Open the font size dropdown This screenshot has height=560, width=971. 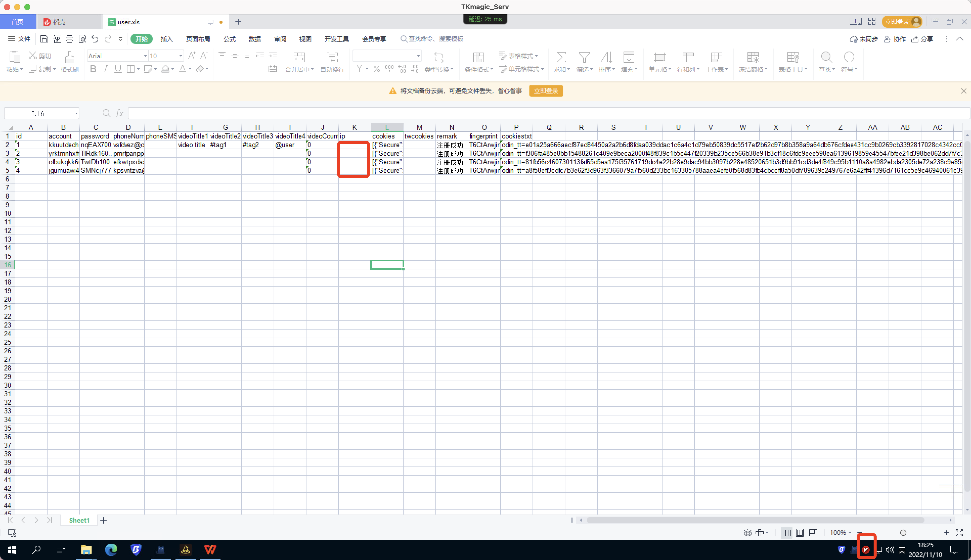pos(180,56)
